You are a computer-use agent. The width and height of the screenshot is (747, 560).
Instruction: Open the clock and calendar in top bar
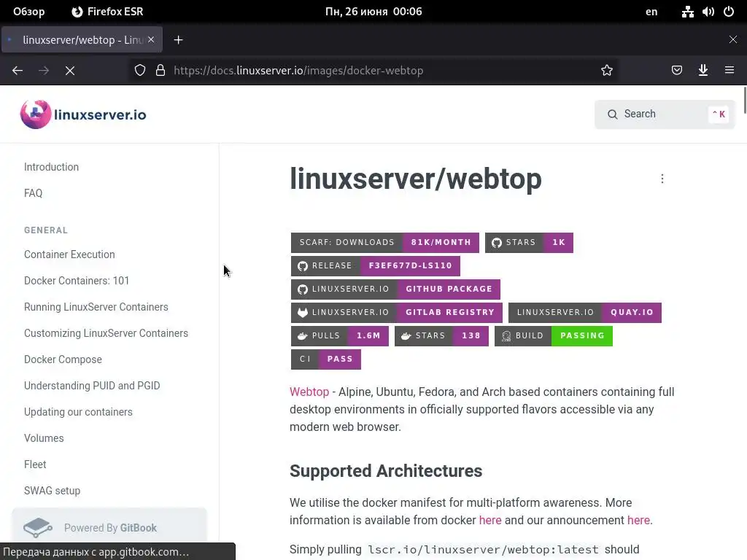tap(373, 12)
